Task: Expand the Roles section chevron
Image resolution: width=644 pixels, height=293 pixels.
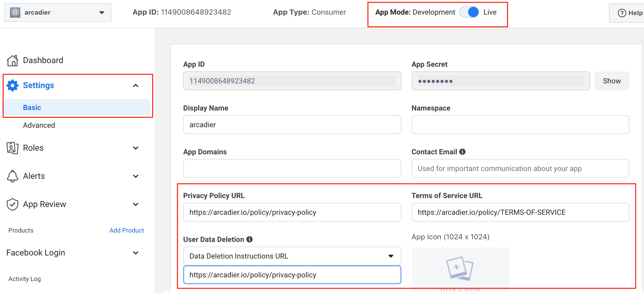Action: click(x=136, y=148)
